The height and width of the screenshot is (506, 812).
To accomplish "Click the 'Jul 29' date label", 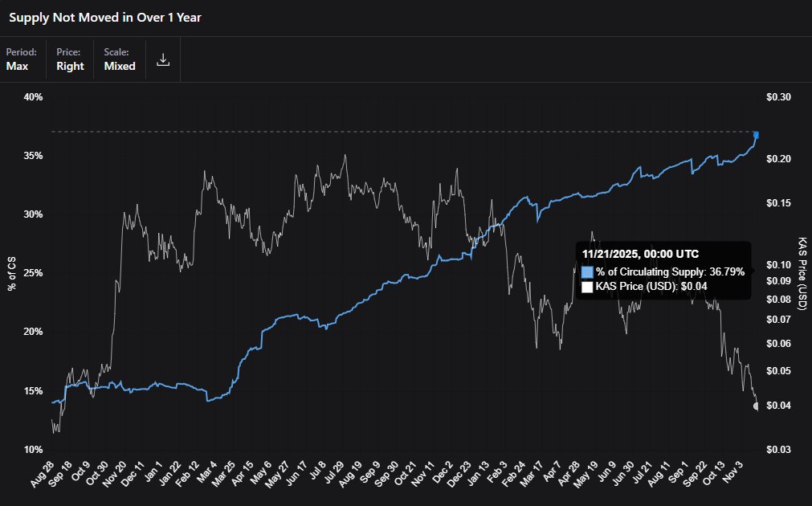I will point(333,472).
